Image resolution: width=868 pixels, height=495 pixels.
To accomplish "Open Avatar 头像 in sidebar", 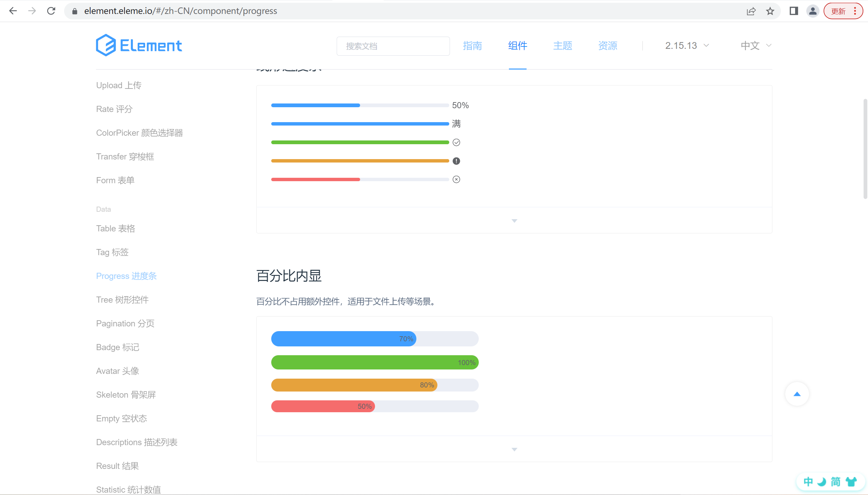I will (x=118, y=371).
